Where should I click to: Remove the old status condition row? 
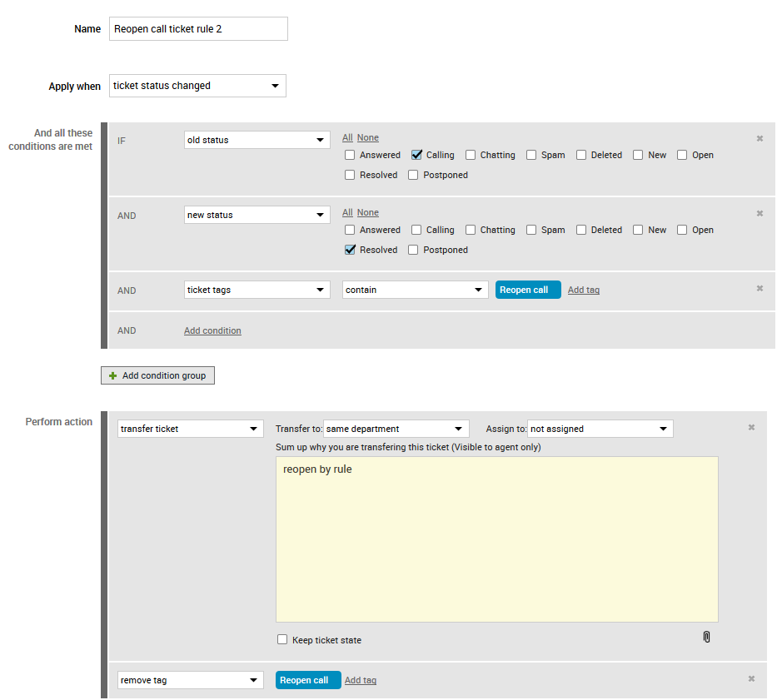pos(760,139)
